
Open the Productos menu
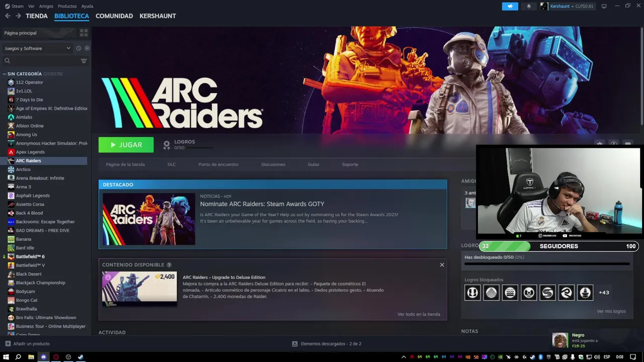pos(67,6)
